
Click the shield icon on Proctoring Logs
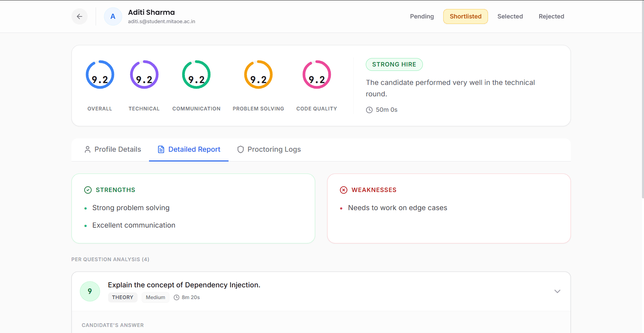click(x=240, y=149)
